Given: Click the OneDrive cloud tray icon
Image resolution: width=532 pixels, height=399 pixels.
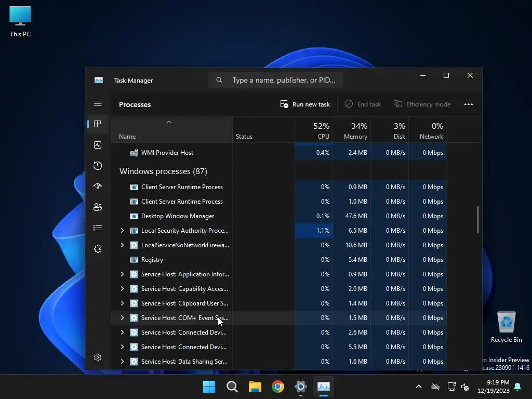Looking at the screenshot, I should point(435,387).
